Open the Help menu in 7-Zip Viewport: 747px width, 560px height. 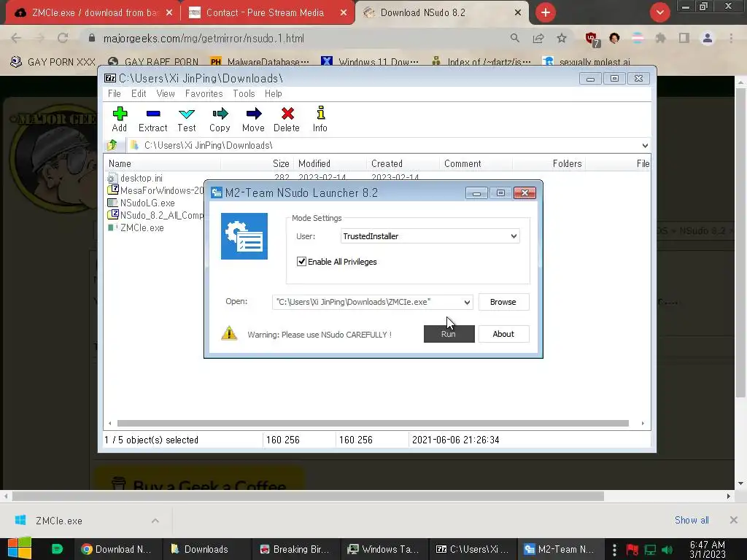[273, 93]
